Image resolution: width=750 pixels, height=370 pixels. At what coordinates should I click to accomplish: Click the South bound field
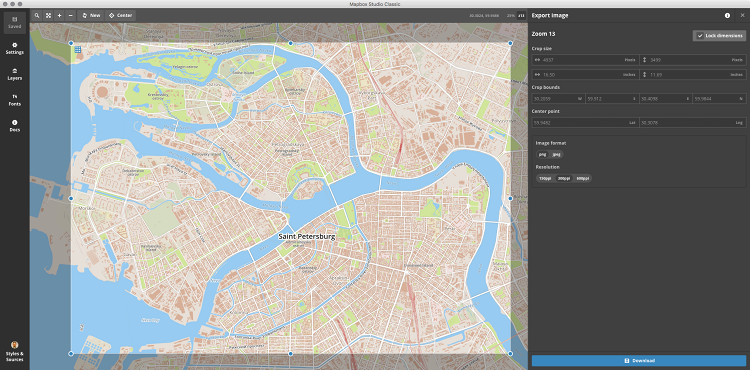[612, 98]
